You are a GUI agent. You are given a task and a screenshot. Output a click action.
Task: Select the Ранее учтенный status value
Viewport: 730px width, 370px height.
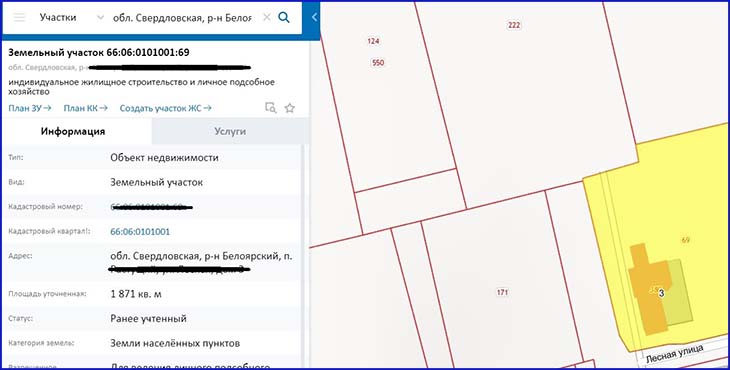[x=149, y=319]
